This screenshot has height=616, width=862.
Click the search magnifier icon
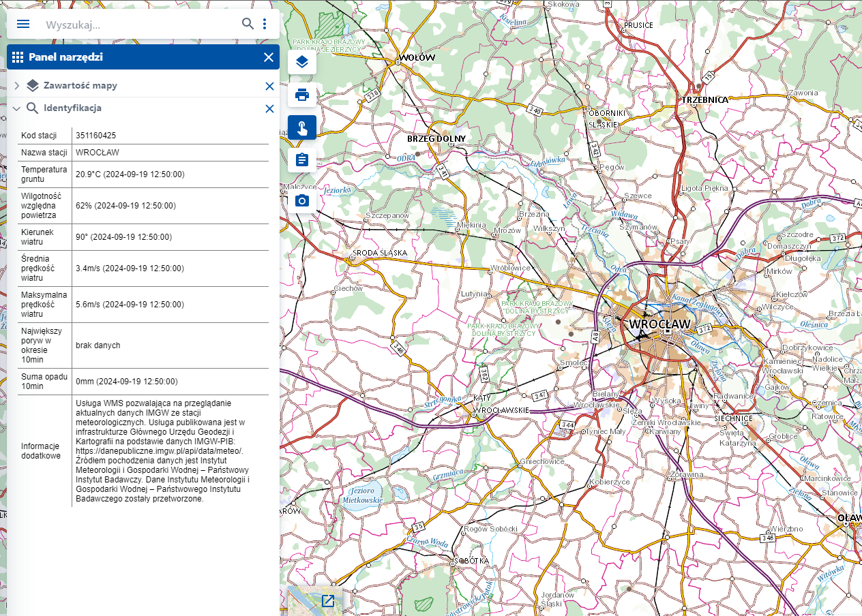(x=248, y=24)
